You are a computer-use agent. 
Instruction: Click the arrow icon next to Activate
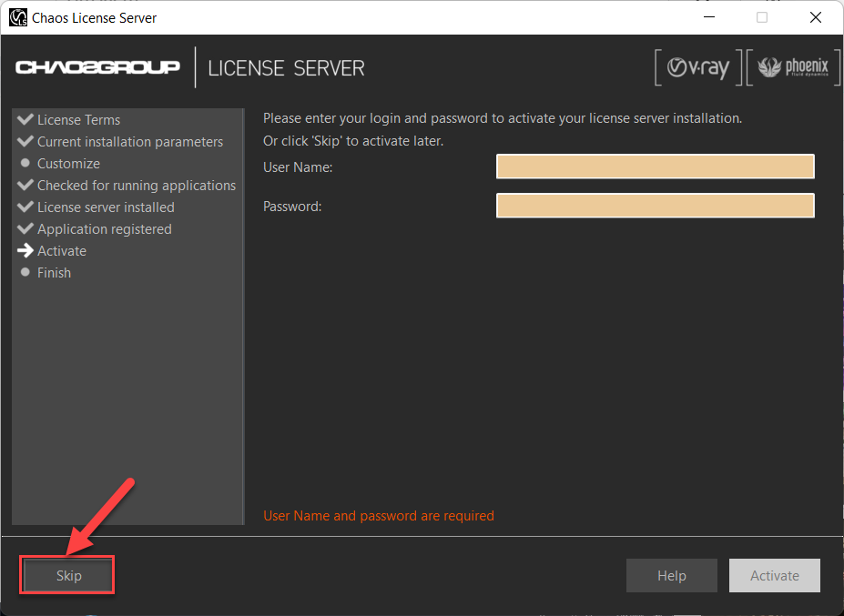(25, 250)
